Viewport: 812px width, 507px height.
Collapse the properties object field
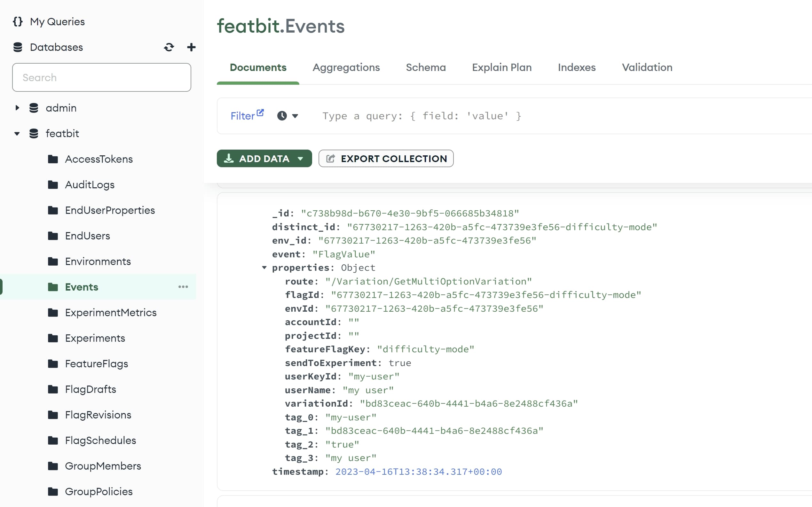coord(264,268)
